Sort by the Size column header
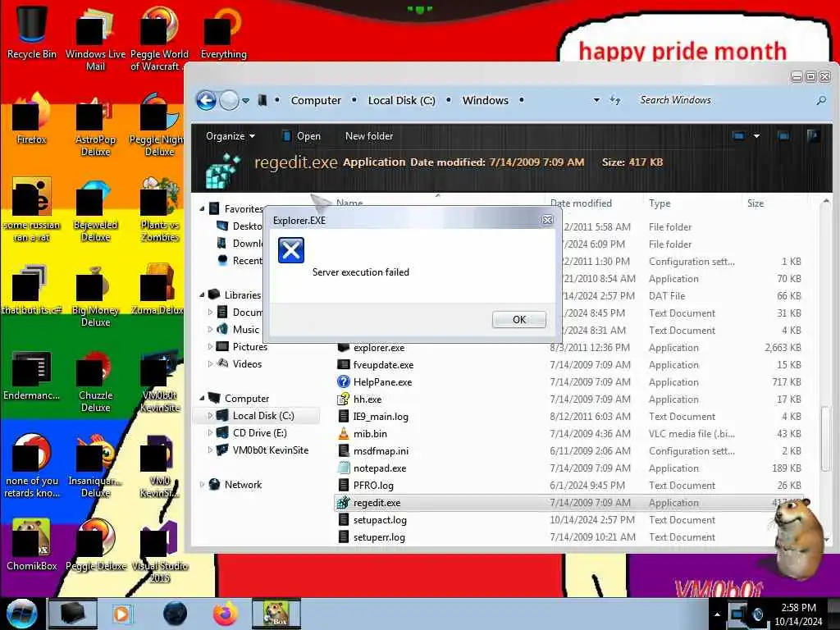 pyautogui.click(x=756, y=203)
